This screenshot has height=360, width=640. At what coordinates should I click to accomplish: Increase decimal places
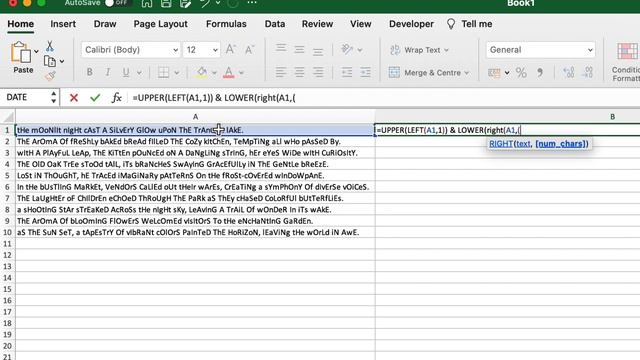click(569, 73)
